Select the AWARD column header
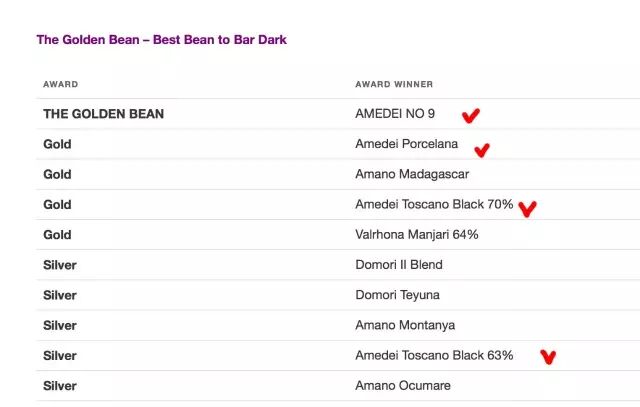This screenshot has height=407, width=640. point(60,85)
